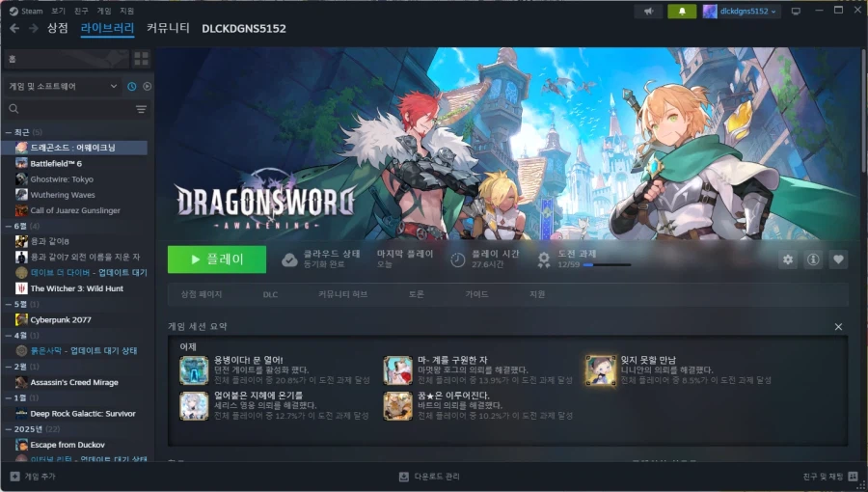Click the 잊지 못할 만남 achievement icon
This screenshot has height=492, width=868.
(x=601, y=370)
